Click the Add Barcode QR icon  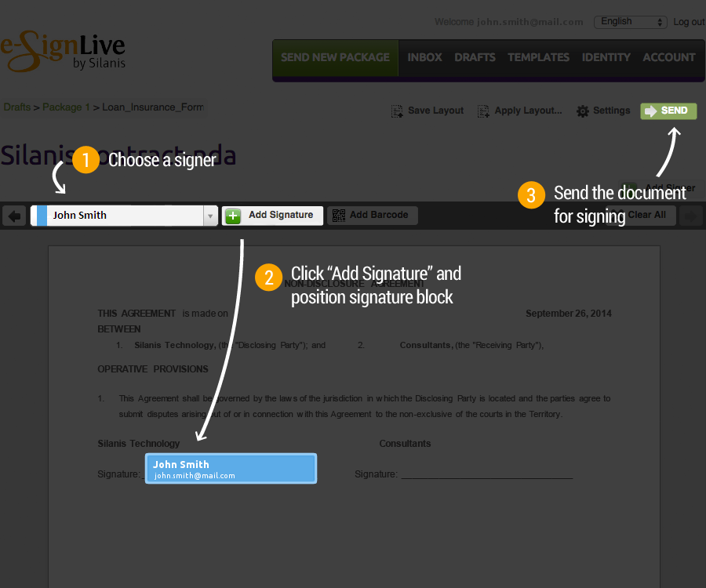coord(338,216)
